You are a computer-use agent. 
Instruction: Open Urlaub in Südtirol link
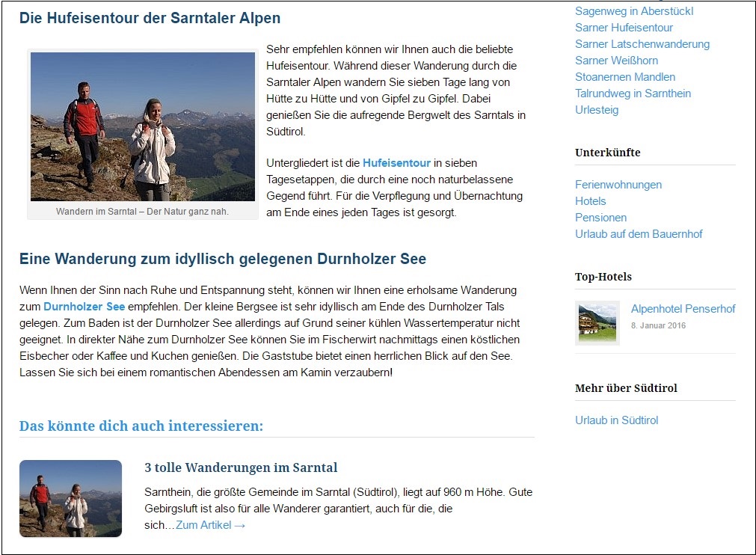coord(616,420)
